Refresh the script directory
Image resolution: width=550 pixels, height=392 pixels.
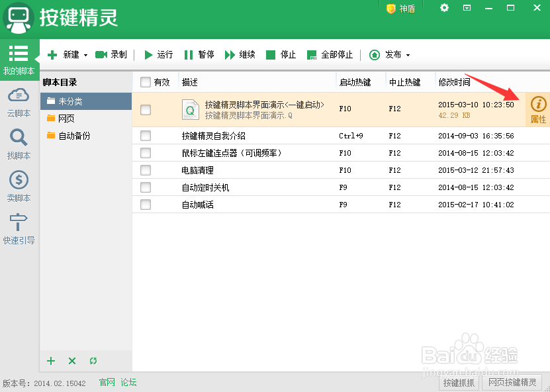pyautogui.click(x=93, y=361)
